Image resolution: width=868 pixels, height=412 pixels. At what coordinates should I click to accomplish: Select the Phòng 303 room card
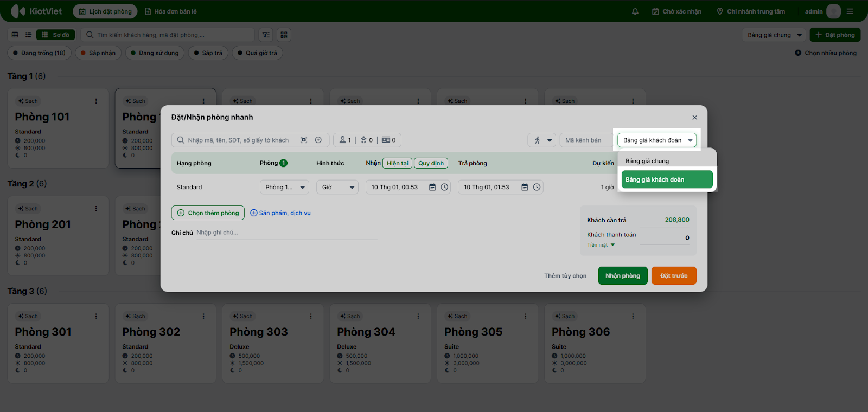[273, 343]
